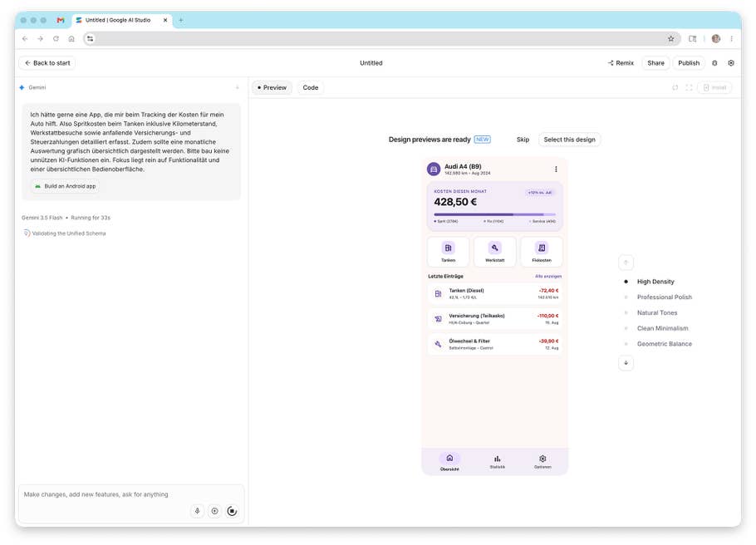Tap the Fixkosten quick action

pos(542,251)
